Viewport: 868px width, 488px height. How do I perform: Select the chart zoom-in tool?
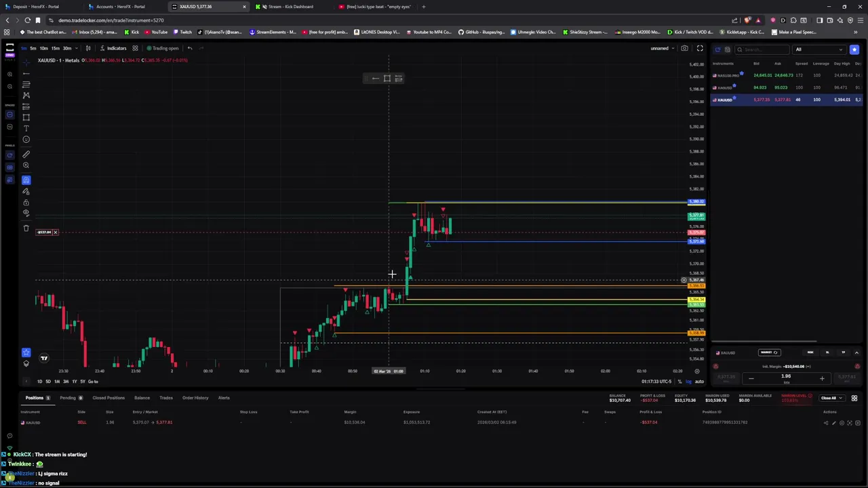(x=26, y=165)
